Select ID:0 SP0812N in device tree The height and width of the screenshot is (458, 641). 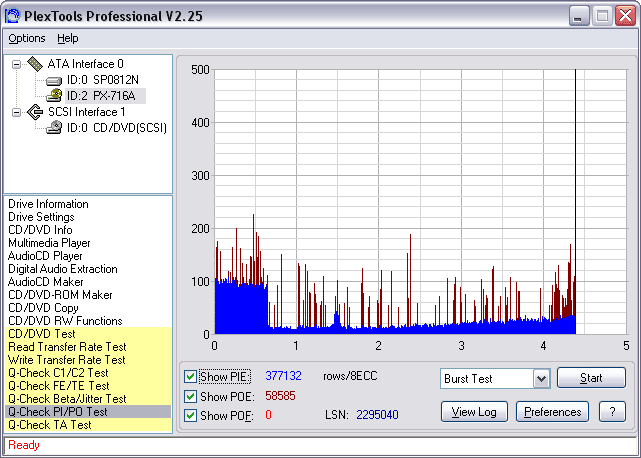pyautogui.click(x=103, y=80)
